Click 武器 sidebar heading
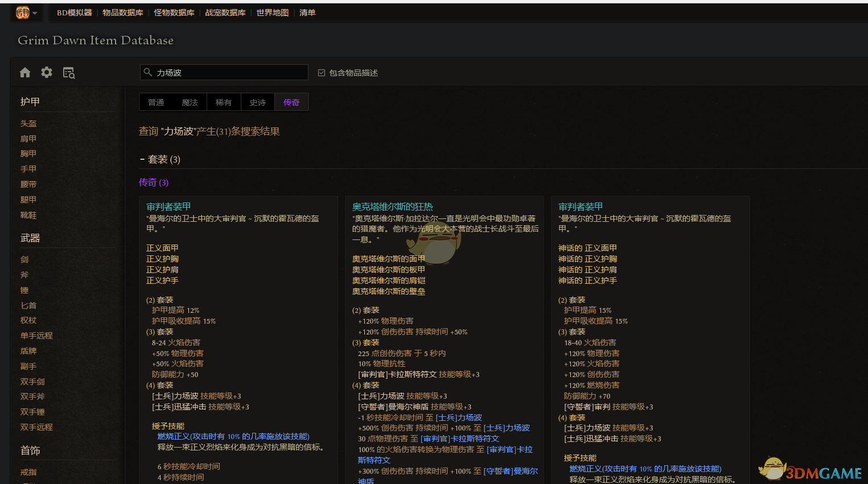Viewport: 868px width, 484px height. tap(30, 238)
